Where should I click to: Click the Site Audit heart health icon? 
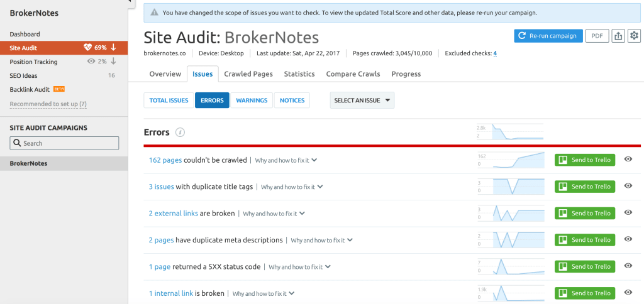pyautogui.click(x=87, y=48)
